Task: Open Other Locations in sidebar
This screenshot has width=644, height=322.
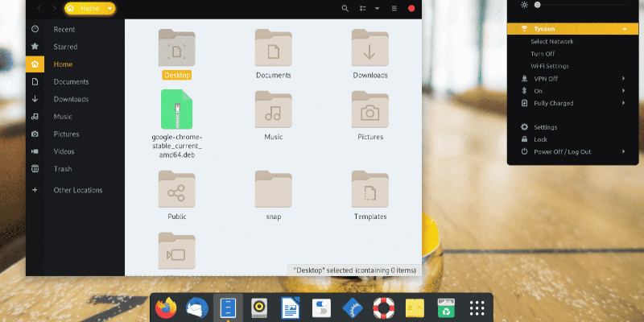Action: coord(75,190)
